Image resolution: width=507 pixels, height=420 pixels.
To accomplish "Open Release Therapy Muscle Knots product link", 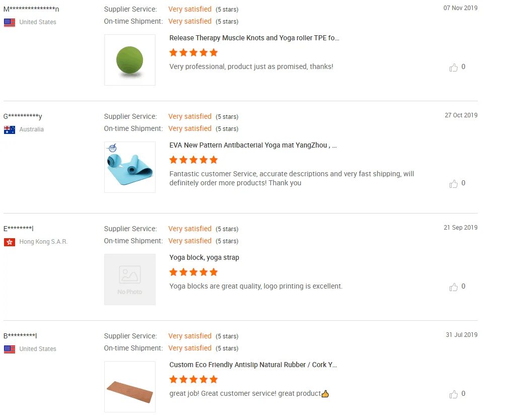I will [254, 38].
